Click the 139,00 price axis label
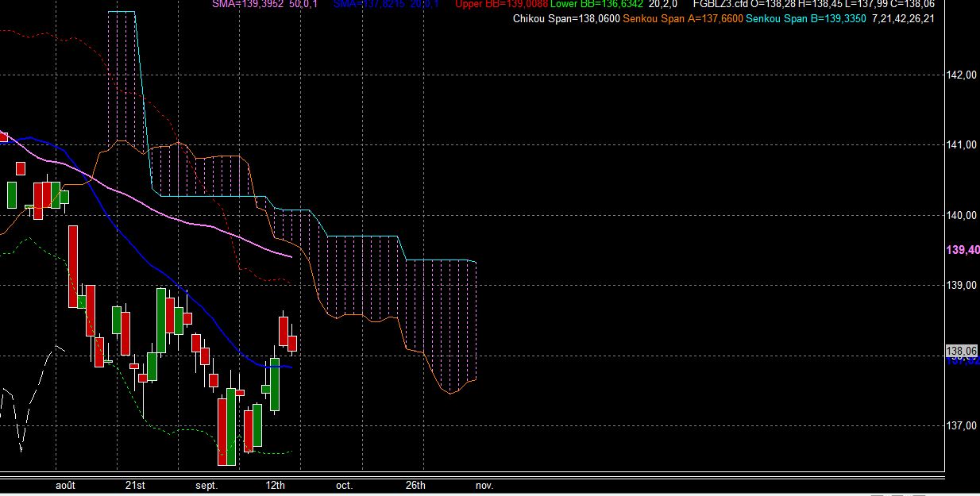 click(962, 285)
